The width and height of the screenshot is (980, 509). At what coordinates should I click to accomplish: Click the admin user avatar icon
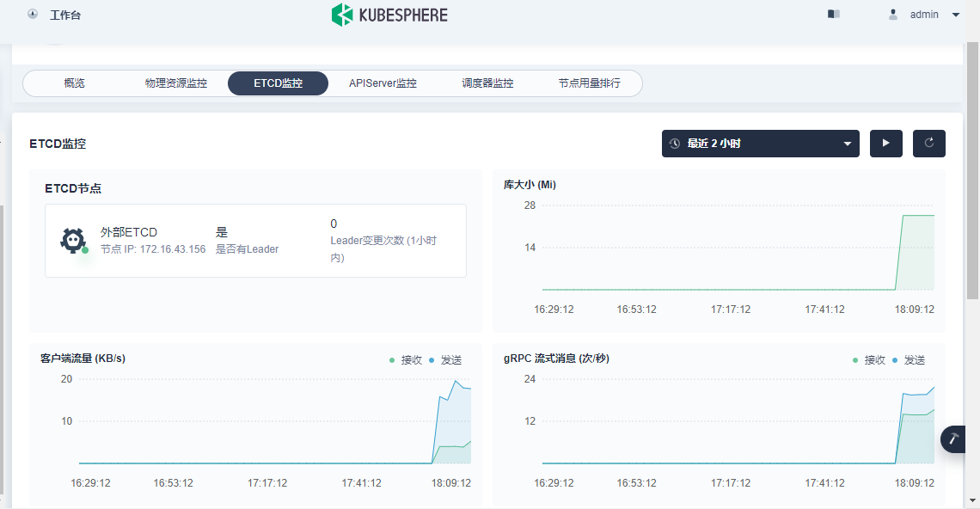(x=893, y=14)
